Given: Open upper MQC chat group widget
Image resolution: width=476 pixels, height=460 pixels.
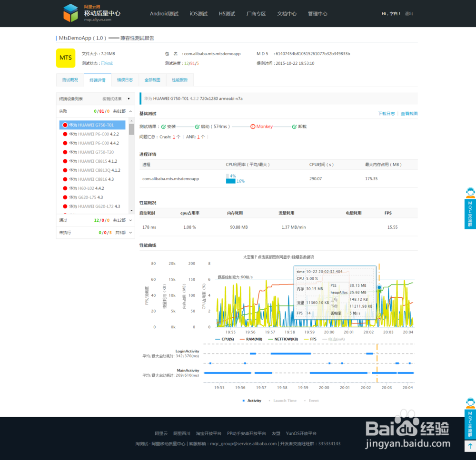Looking at the screenshot, I should pyautogui.click(x=470, y=208).
